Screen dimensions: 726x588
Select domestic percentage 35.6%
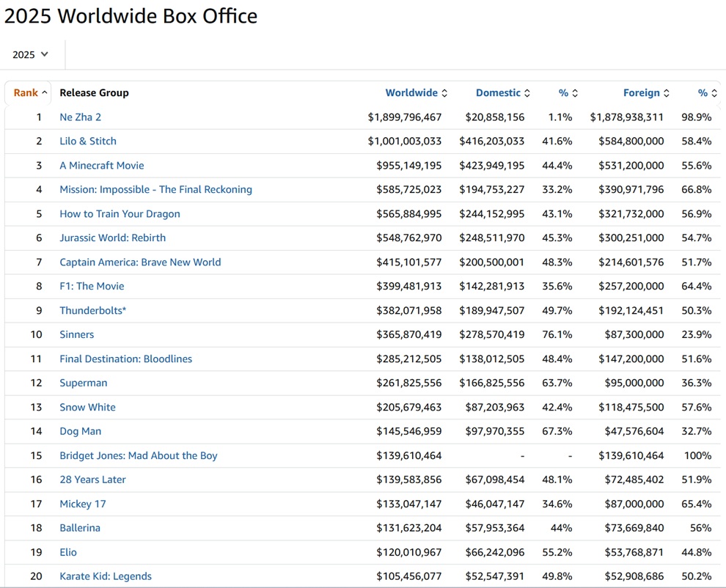(x=557, y=286)
